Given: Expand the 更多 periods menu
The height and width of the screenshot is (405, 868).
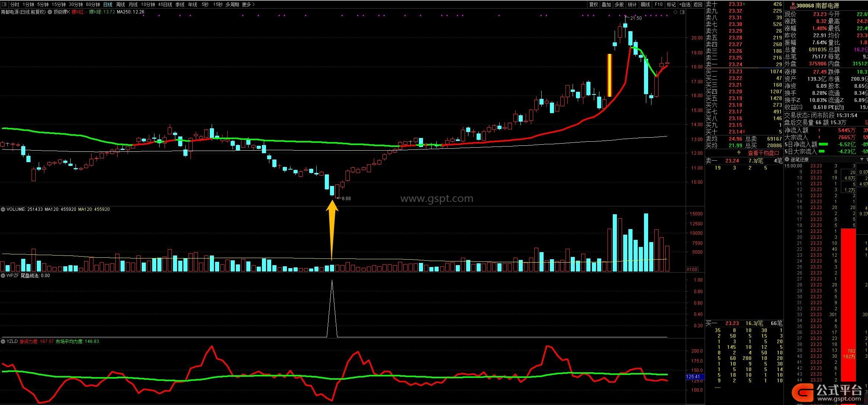Looking at the screenshot, I should (248, 4).
